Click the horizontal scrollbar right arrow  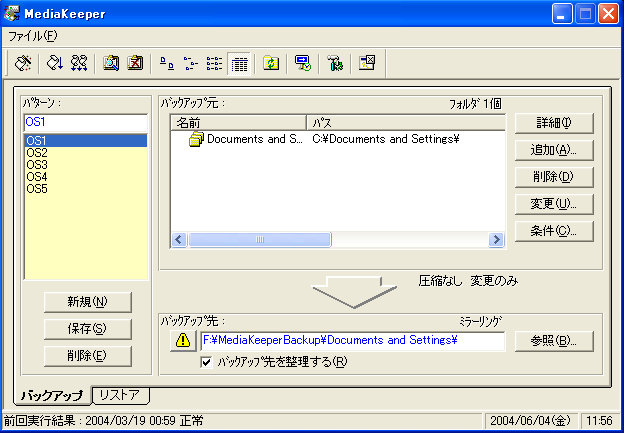point(496,240)
